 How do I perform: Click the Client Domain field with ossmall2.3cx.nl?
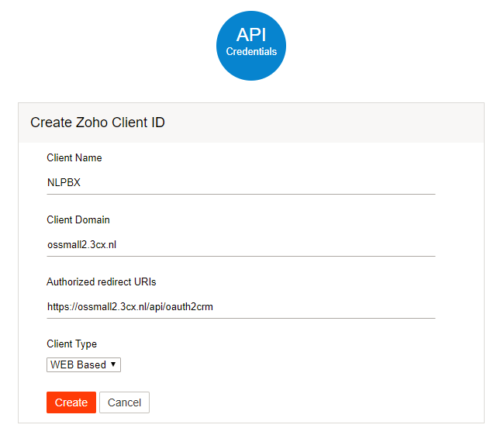[240, 244]
